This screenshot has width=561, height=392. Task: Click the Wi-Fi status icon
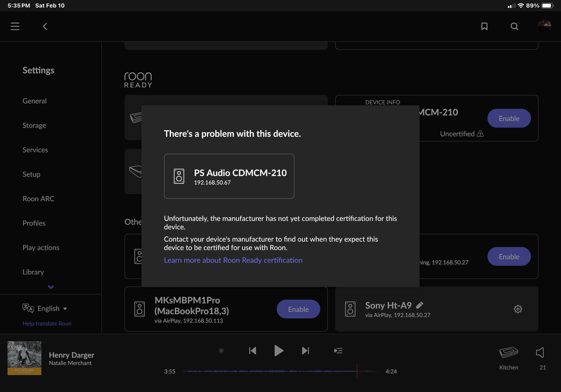(x=521, y=5)
